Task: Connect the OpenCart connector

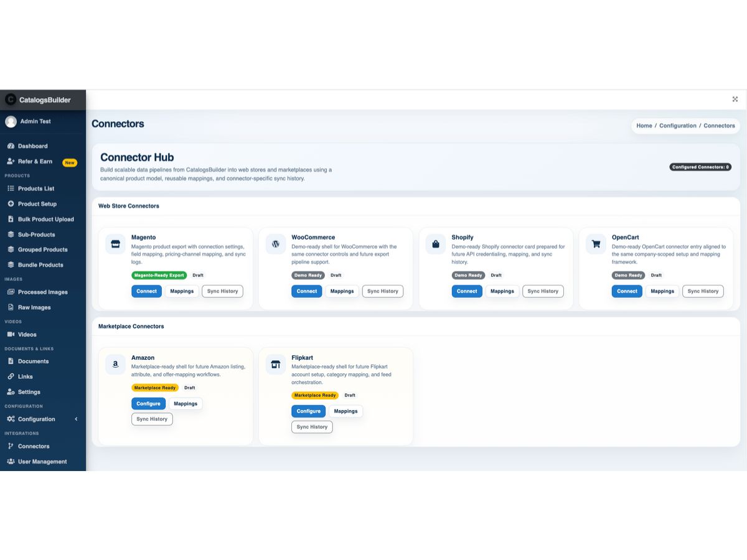Action: point(627,291)
